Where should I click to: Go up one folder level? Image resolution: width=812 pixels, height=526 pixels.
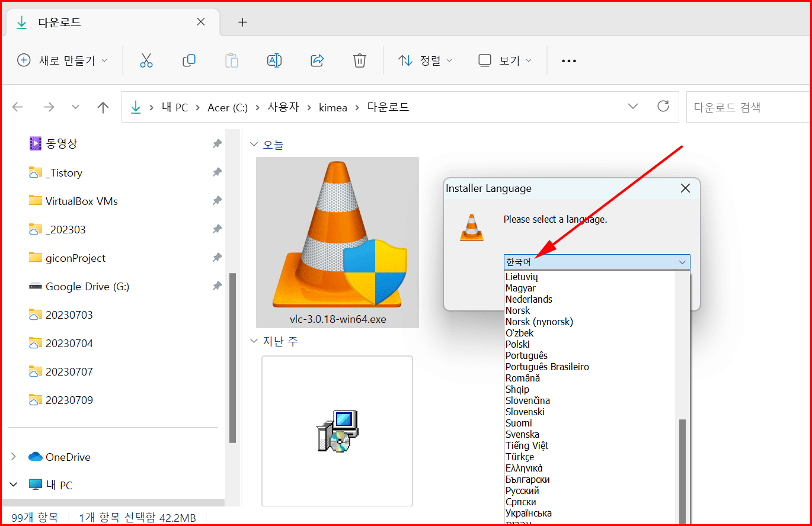(103, 107)
